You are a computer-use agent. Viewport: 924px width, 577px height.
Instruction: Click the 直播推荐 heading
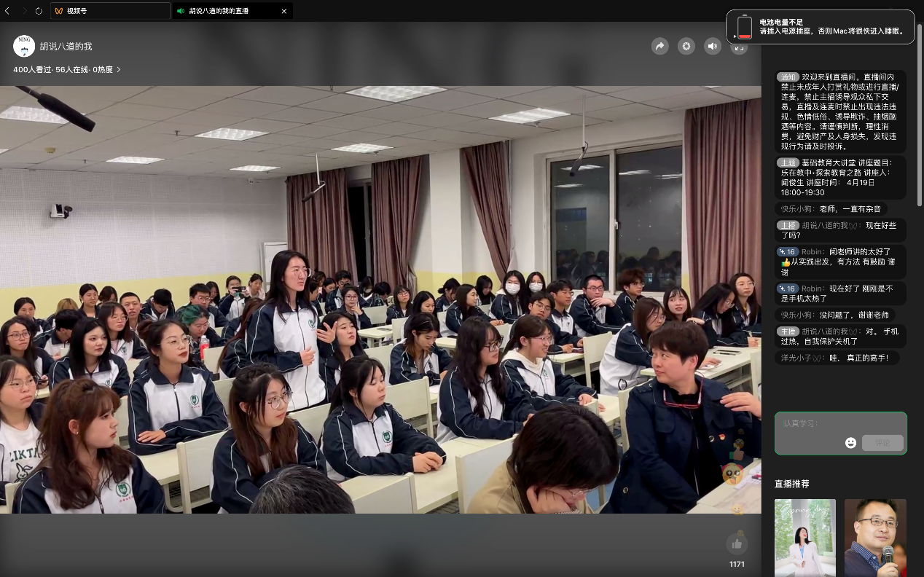tap(792, 484)
